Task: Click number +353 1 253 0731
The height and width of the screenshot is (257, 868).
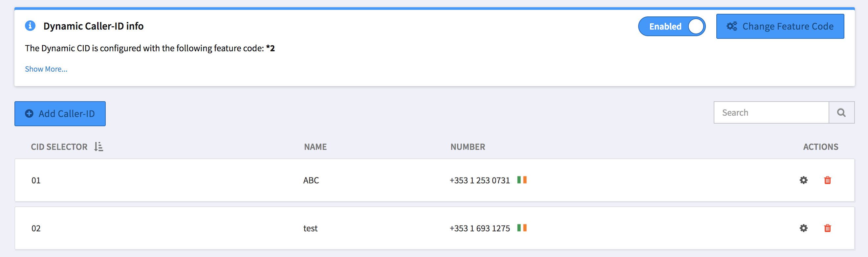Action: 480,180
